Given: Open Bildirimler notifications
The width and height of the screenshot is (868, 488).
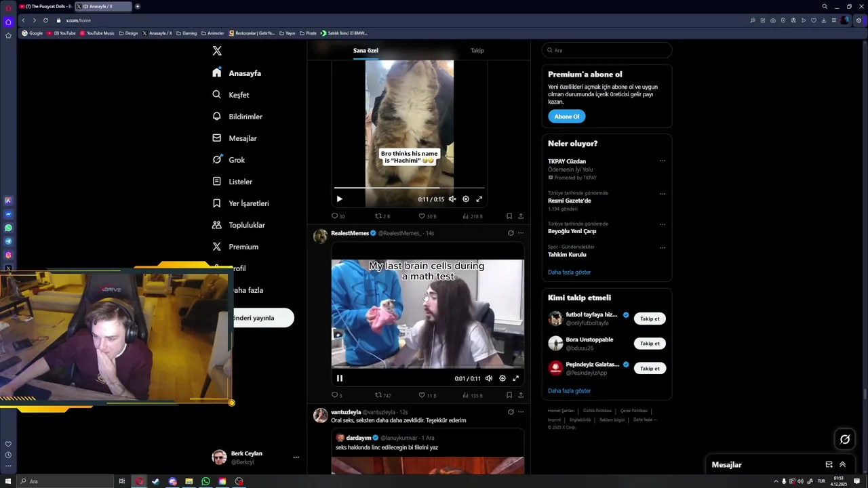Looking at the screenshot, I should (237, 117).
